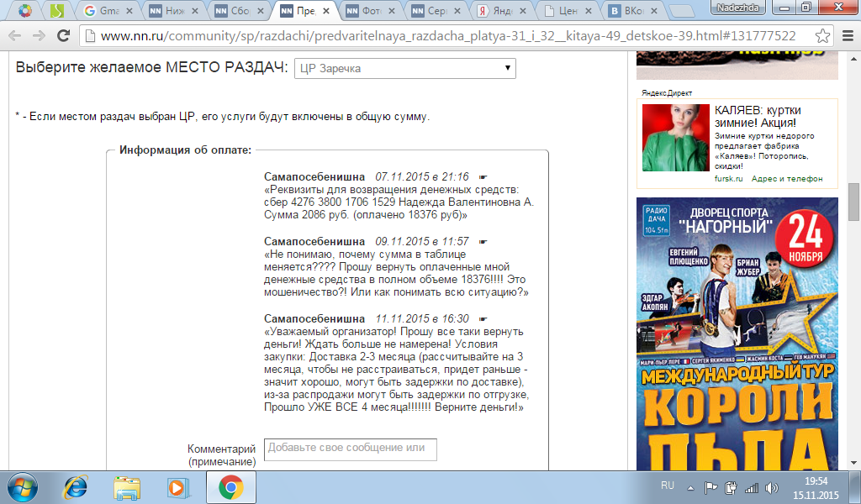Viewport: 861px width, 504px height.
Task: Click the scrollbar up arrow
Action: click(854, 59)
